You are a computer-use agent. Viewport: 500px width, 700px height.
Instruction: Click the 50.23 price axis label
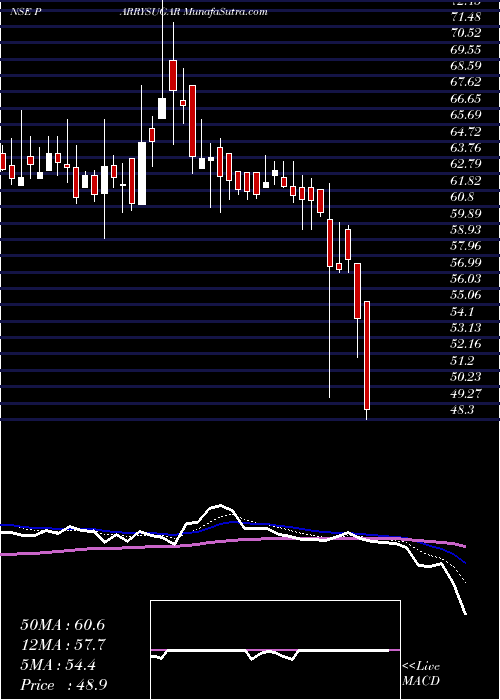click(x=466, y=377)
